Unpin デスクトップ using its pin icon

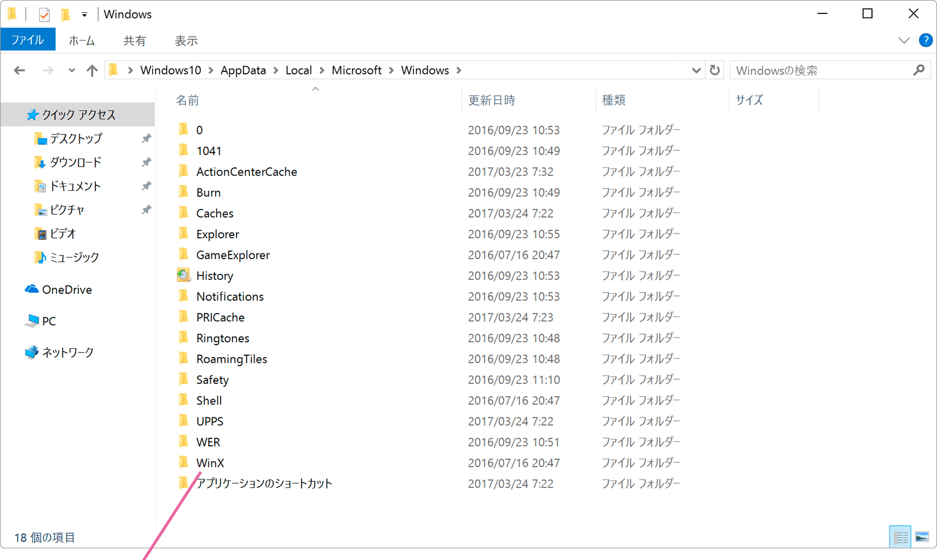146,139
